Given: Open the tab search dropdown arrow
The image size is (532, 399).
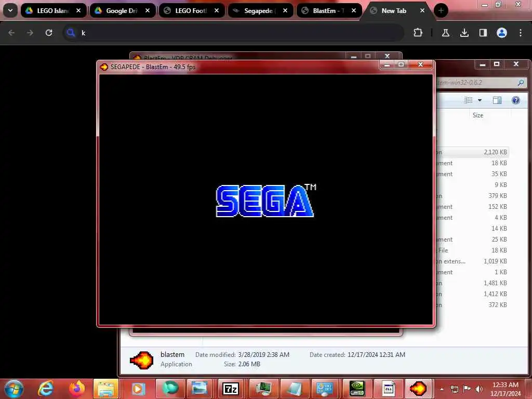Looking at the screenshot, I should 10,10.
